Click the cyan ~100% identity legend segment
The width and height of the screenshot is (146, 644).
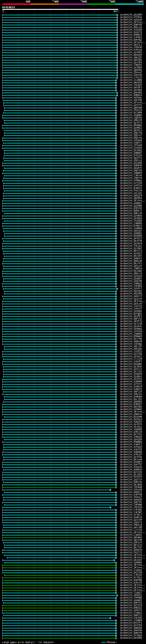(x=130, y=4)
